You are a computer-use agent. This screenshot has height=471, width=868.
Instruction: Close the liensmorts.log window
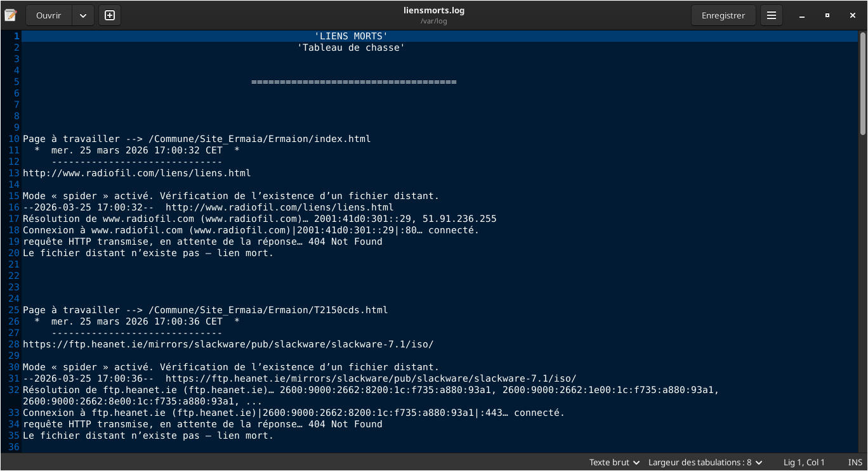[x=853, y=15]
